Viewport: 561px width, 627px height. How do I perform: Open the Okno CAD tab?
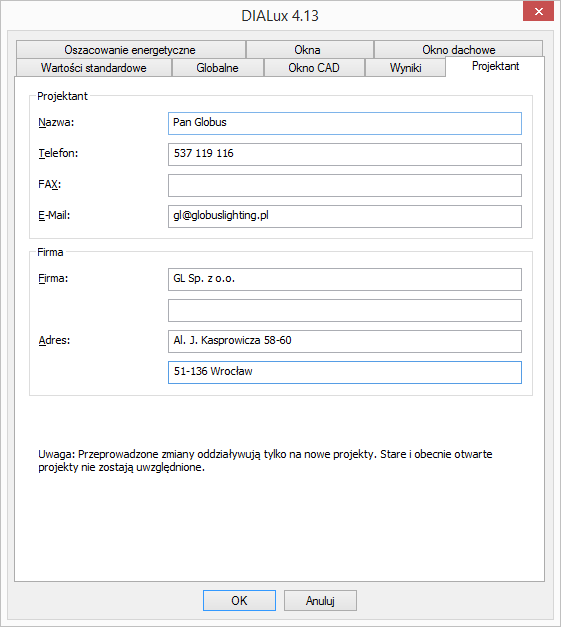click(314, 68)
